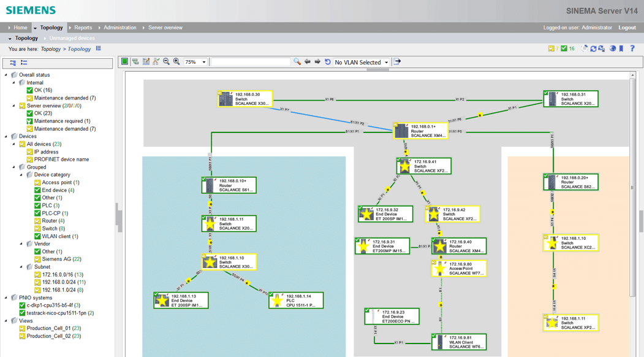Click the globe icon at top right
The height and width of the screenshot is (357, 644).
(612, 48)
